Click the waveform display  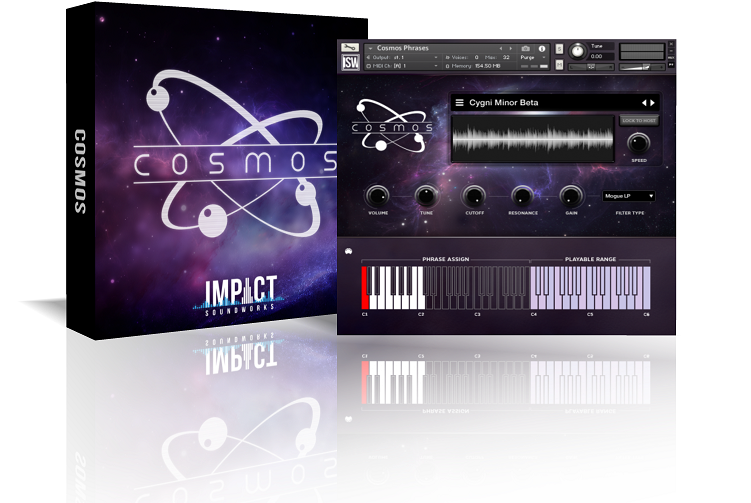(533, 138)
